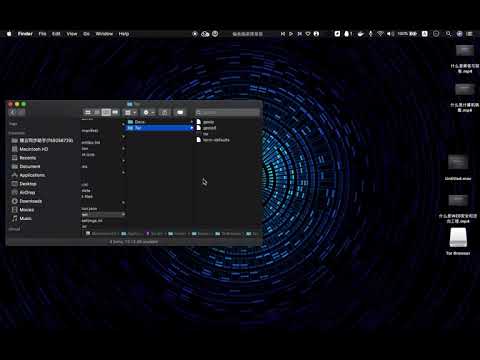Viewport: 480px width, 360px height.
Task: Open Spotlight search magnifier in menu bar
Action: (448, 34)
